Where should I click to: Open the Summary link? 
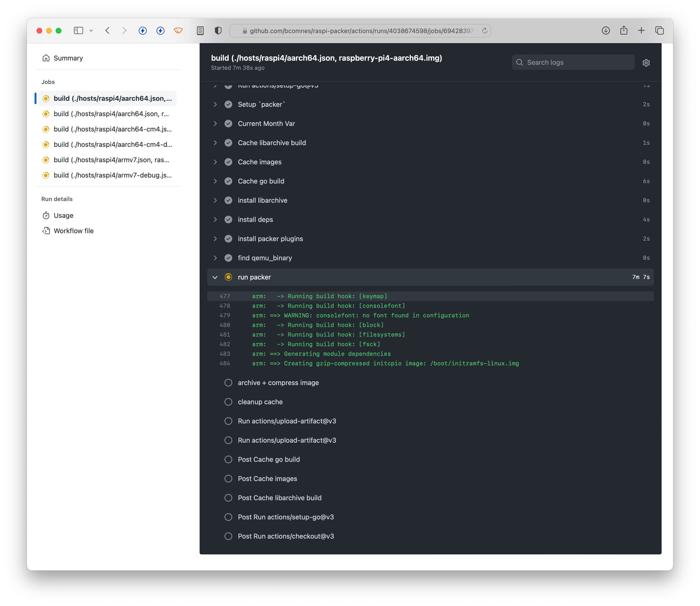68,58
